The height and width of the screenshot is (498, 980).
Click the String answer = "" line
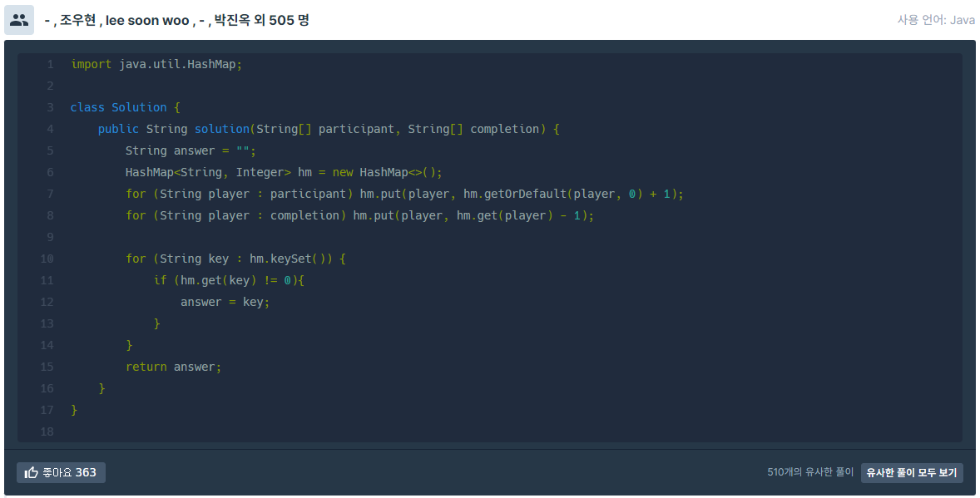pyautogui.click(x=191, y=150)
